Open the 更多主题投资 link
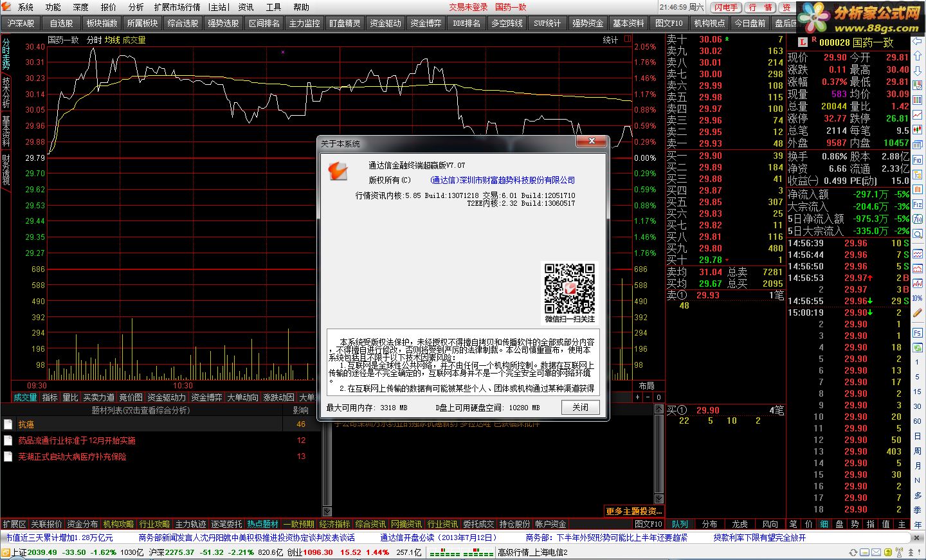 pos(633,511)
